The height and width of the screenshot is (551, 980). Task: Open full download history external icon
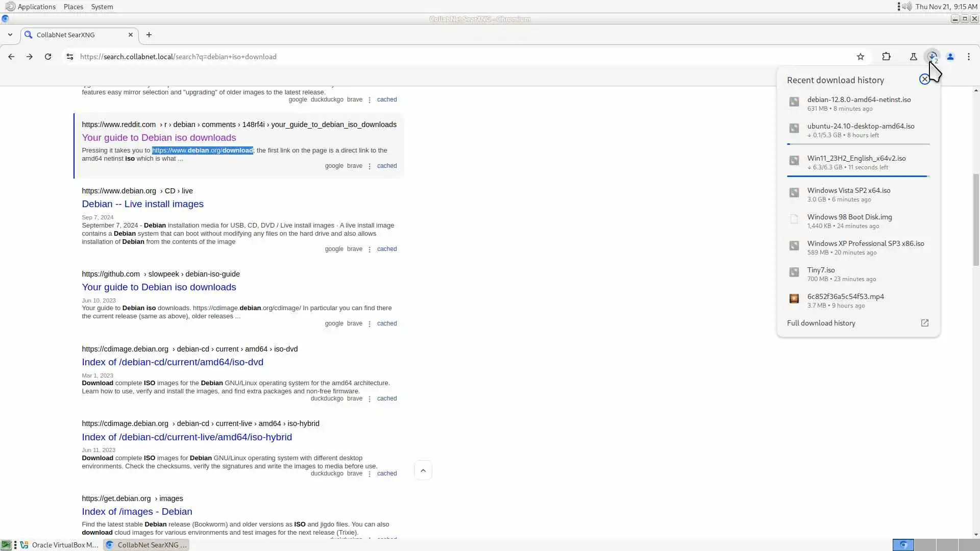tap(924, 323)
